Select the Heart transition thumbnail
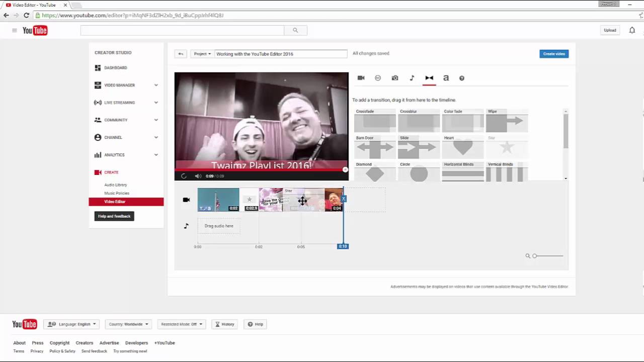The height and width of the screenshot is (362, 644). 463,147
